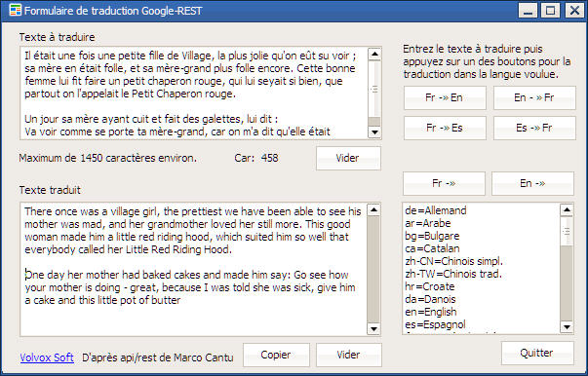Open the Volvox Soft link
Viewport: 588px width, 376px height.
[47, 357]
